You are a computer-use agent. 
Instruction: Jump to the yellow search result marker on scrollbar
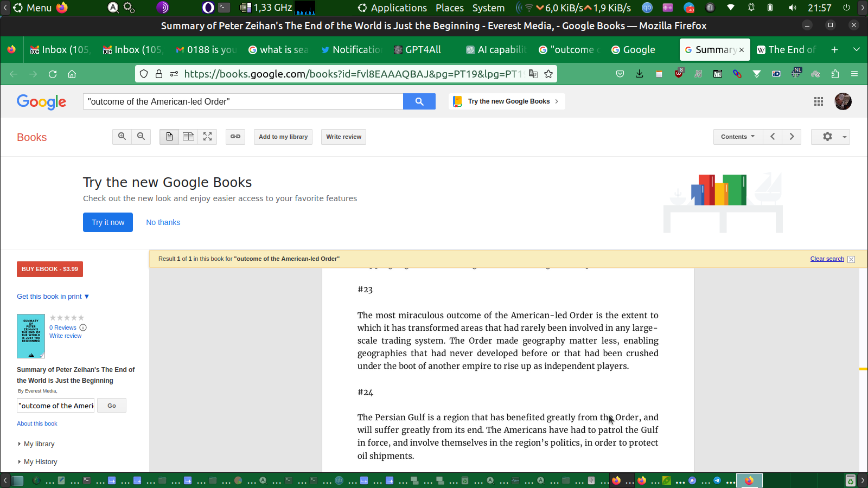(x=863, y=369)
